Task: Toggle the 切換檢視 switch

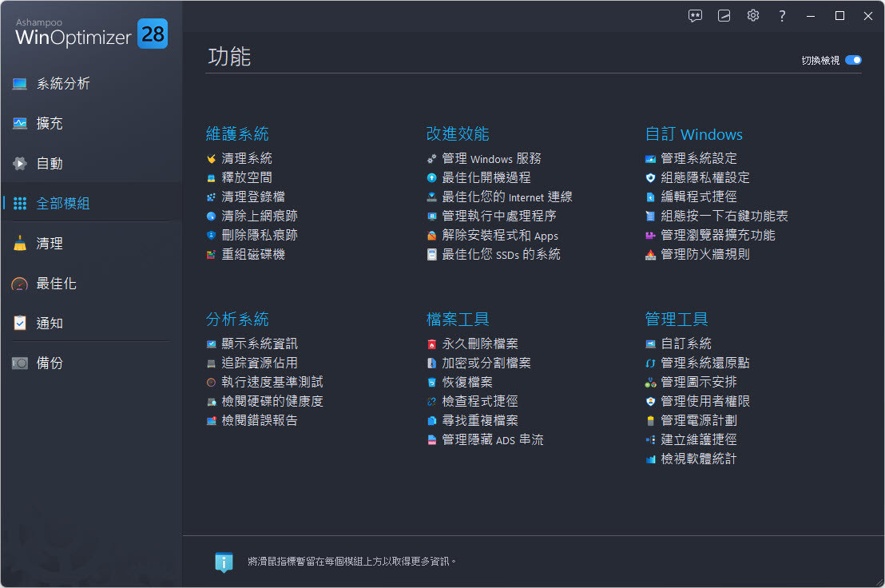Action: pos(853,60)
